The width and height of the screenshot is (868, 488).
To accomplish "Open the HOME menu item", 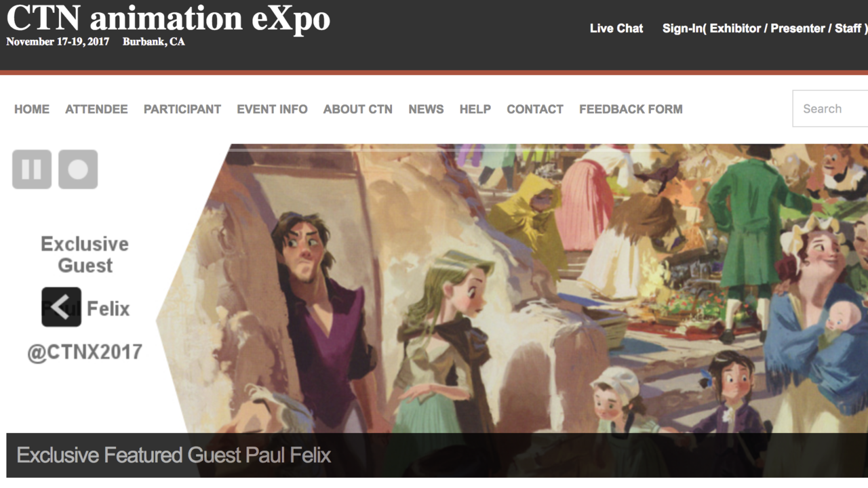I will [x=32, y=109].
